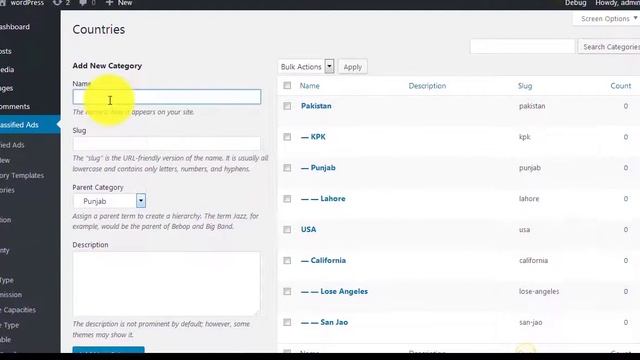Image resolution: width=640 pixels, height=360 pixels.
Task: Sort table by Count column header
Action: [621, 86]
